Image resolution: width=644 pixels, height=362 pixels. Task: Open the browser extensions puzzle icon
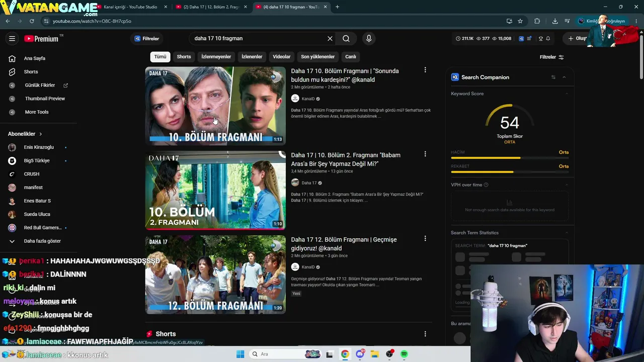point(537,21)
